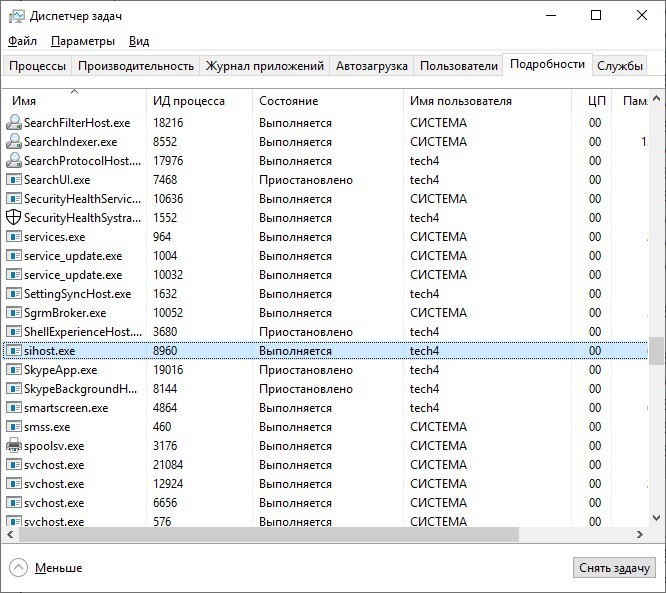Click the Меньше link label

59,568
